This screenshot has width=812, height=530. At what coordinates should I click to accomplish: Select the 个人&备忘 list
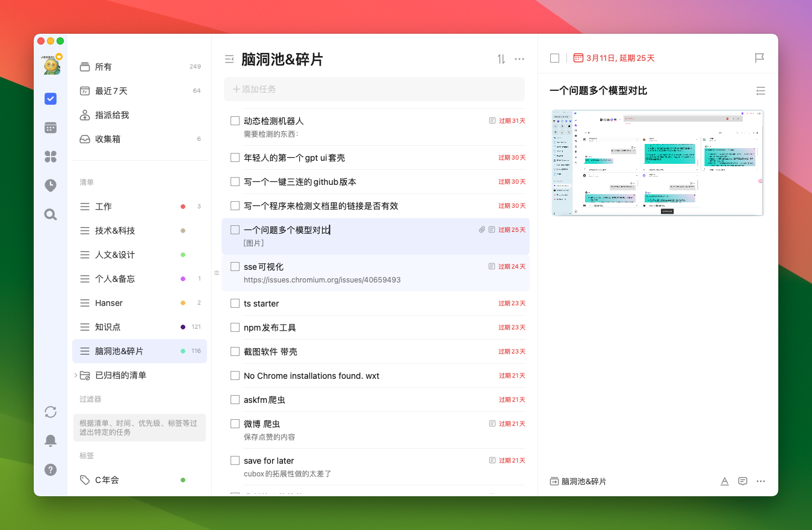[x=140, y=279]
